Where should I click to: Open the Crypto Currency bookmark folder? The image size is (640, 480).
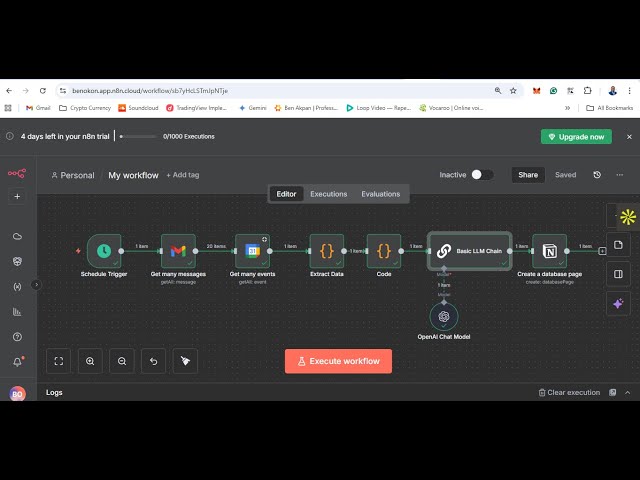pos(85,108)
